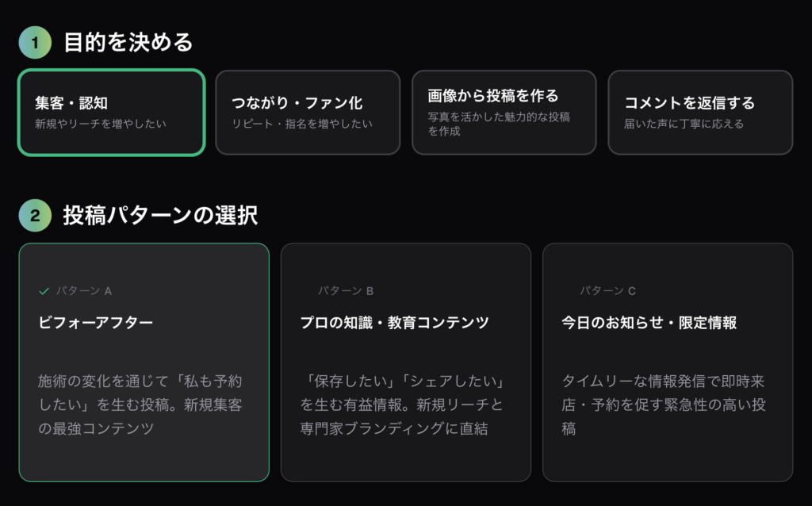Viewport: 812px width, 506px height.
Task: Click the パターン A label
Action: [x=83, y=291]
